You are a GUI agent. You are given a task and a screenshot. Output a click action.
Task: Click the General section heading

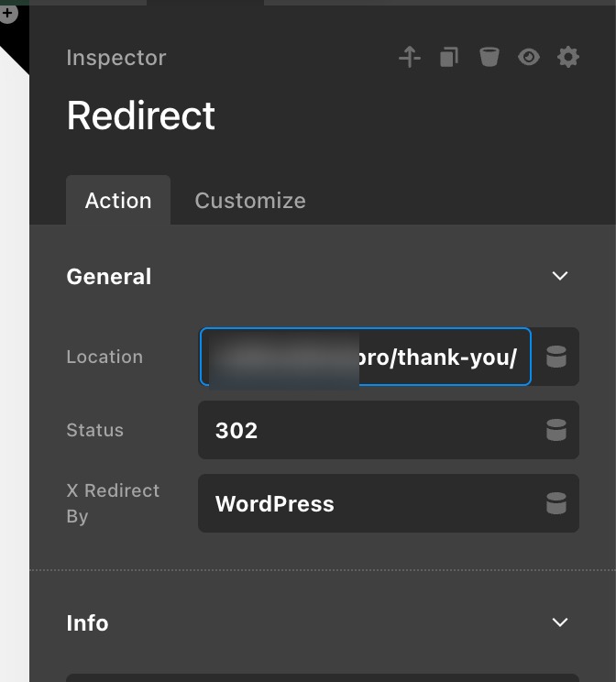[x=109, y=277]
